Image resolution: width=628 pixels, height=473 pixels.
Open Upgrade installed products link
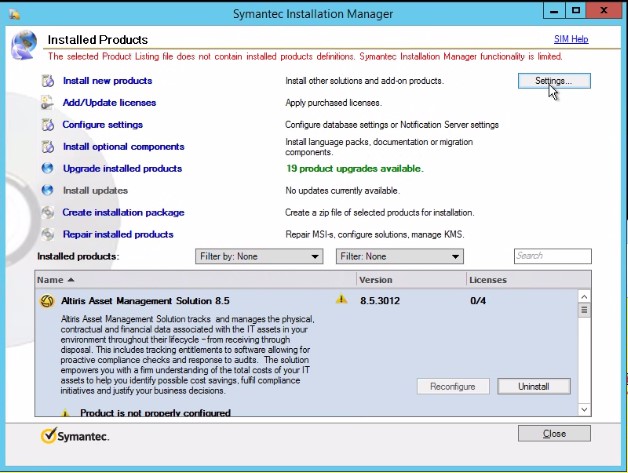pyautogui.click(x=122, y=169)
